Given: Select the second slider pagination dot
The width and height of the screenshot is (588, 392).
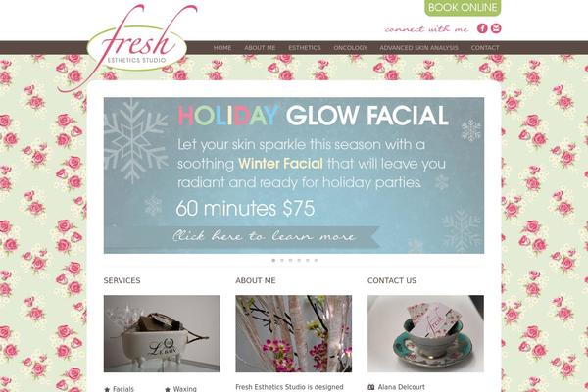Looking at the screenshot, I should point(282,260).
